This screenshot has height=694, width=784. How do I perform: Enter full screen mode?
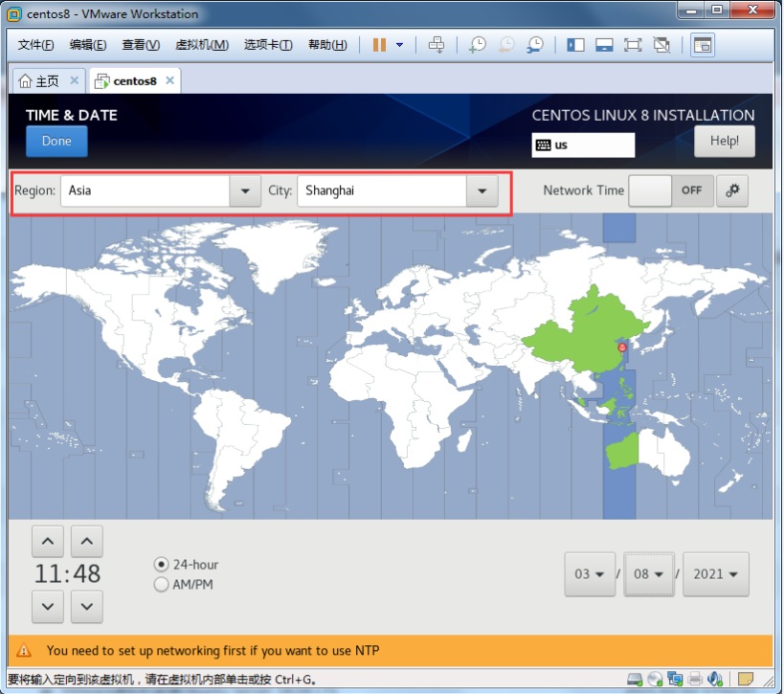pyautogui.click(x=633, y=45)
